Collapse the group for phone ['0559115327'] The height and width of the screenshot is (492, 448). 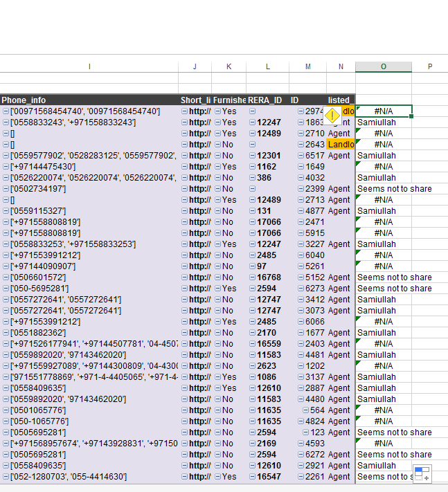(x=6, y=210)
